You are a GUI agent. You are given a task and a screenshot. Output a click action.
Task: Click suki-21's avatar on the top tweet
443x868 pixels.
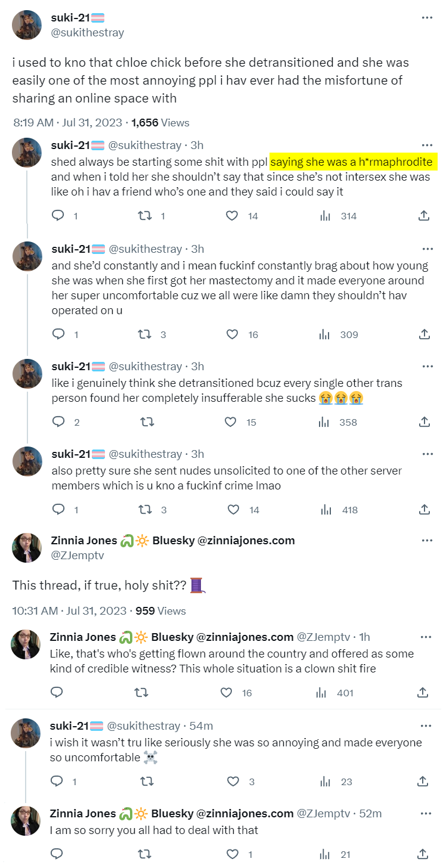(x=27, y=25)
